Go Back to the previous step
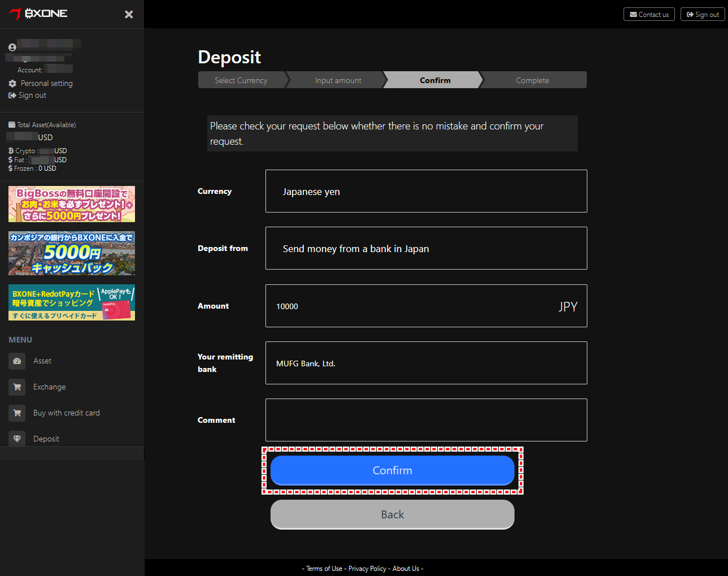Viewport: 728px width, 576px height. click(393, 514)
